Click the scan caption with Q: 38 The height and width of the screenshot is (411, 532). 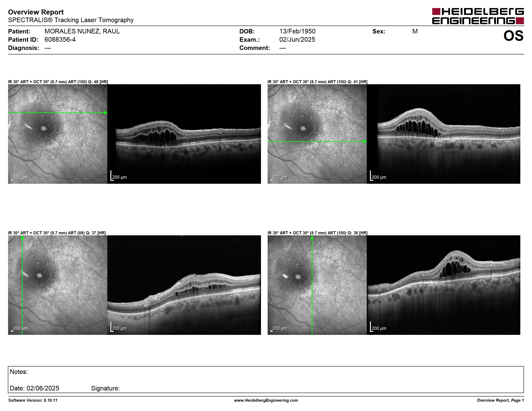[317, 233]
